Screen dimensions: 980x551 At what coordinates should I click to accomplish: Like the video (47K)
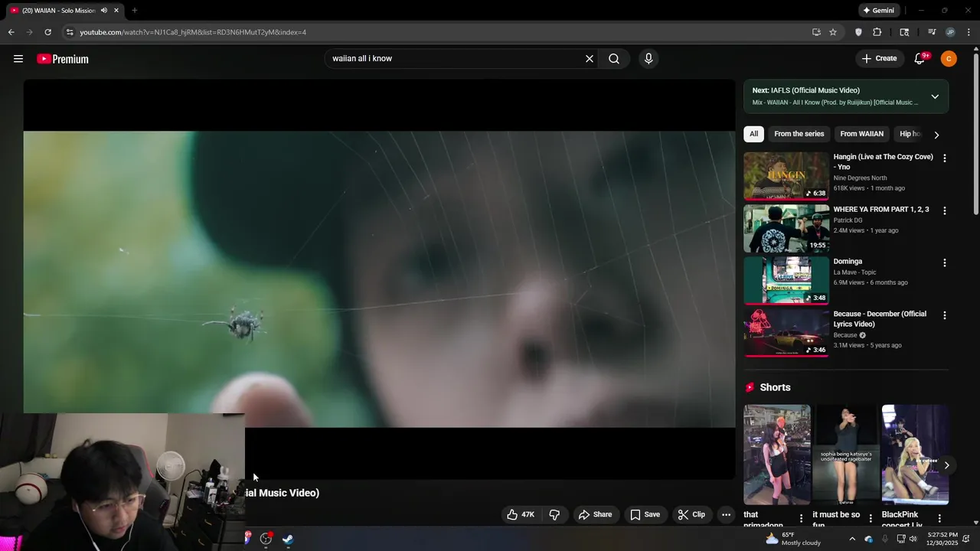pos(521,515)
